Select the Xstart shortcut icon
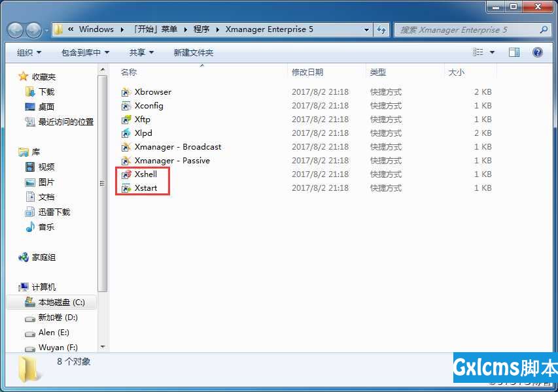Screen dimensions: 558x392 point(126,188)
